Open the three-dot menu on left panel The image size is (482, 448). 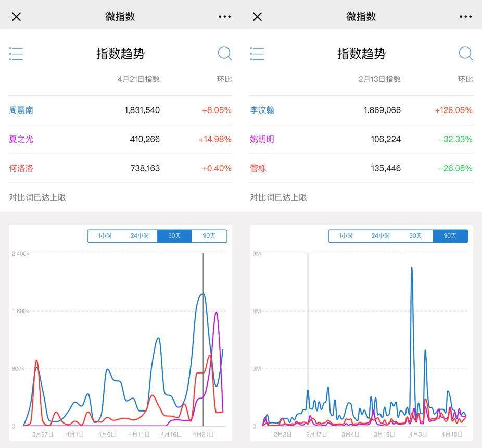click(225, 17)
